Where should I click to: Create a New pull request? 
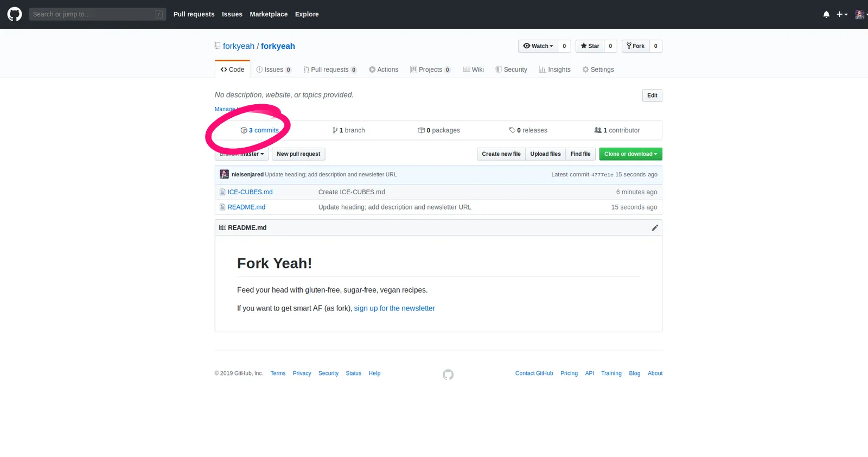point(298,154)
